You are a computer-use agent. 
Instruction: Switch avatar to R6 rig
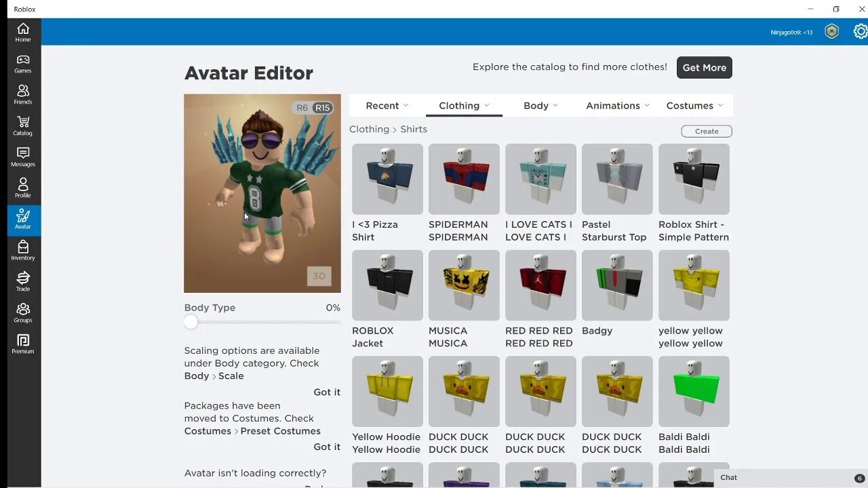(302, 108)
